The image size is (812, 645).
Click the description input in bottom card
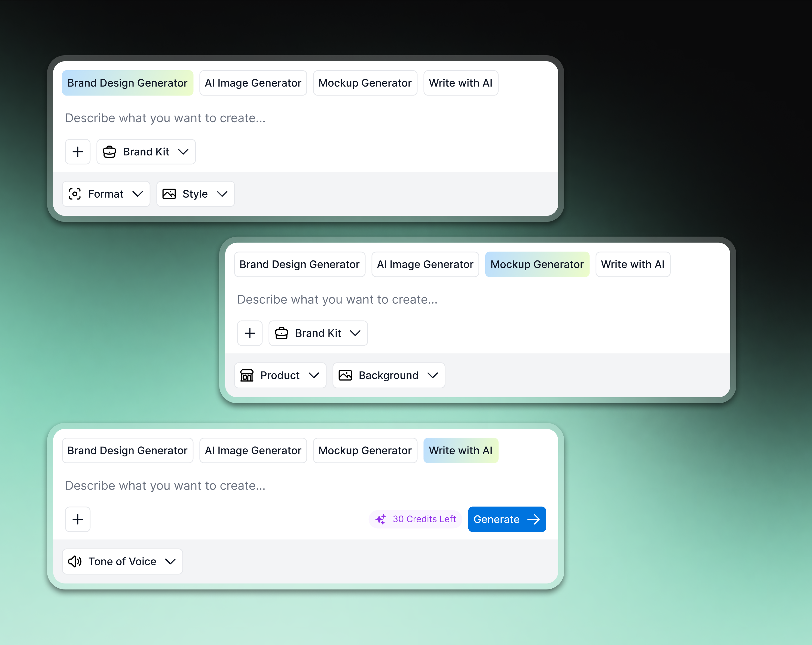305,486
